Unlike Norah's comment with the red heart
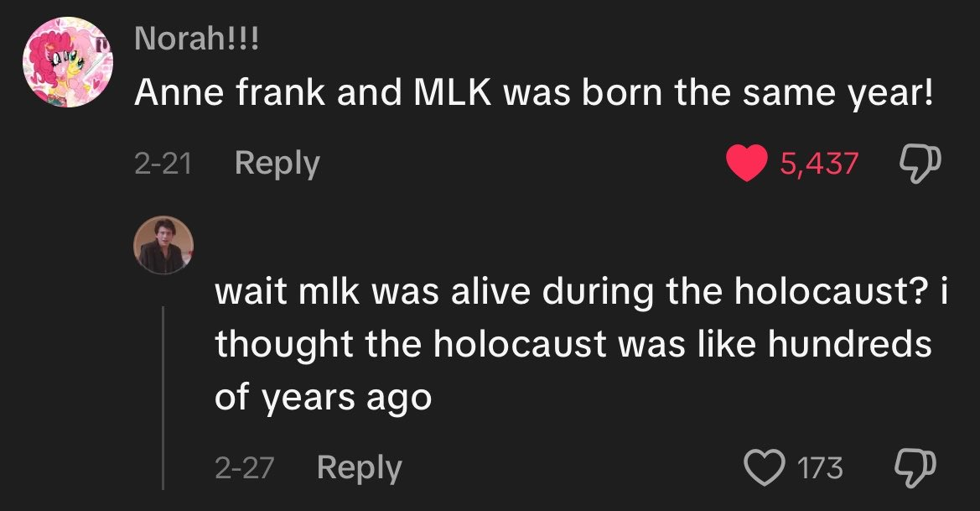The image size is (980, 511). [749, 164]
